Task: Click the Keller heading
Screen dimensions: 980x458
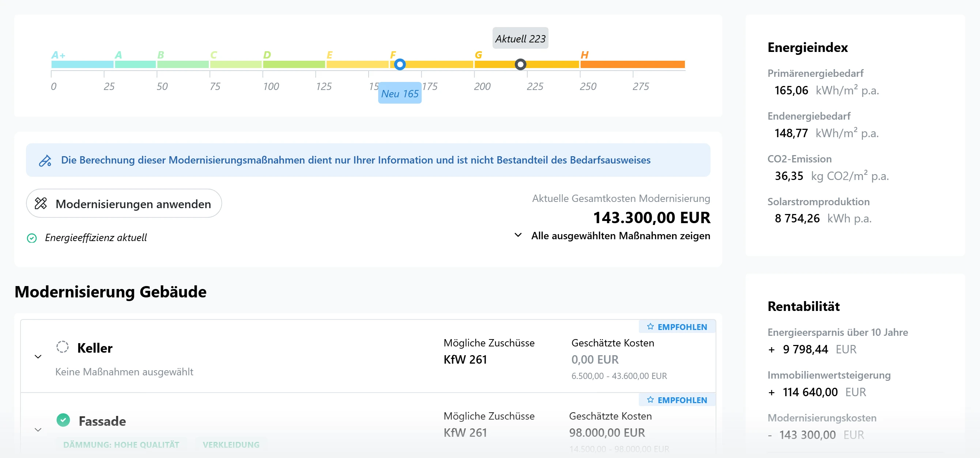Action: [x=95, y=348]
